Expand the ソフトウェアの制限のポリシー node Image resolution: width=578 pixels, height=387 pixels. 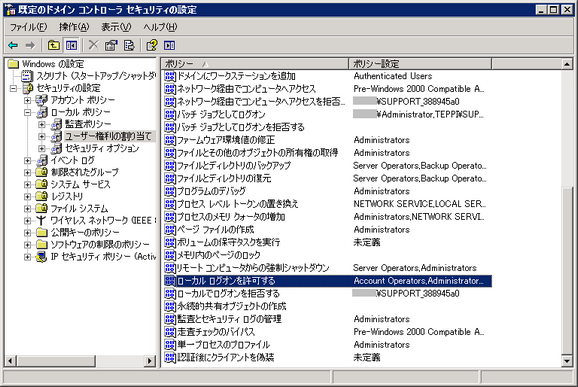(27, 245)
